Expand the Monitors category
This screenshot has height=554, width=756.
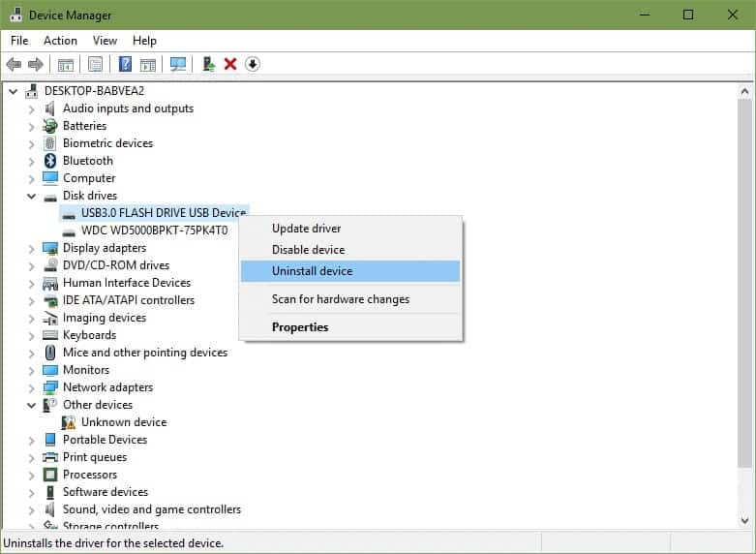pyautogui.click(x=31, y=370)
